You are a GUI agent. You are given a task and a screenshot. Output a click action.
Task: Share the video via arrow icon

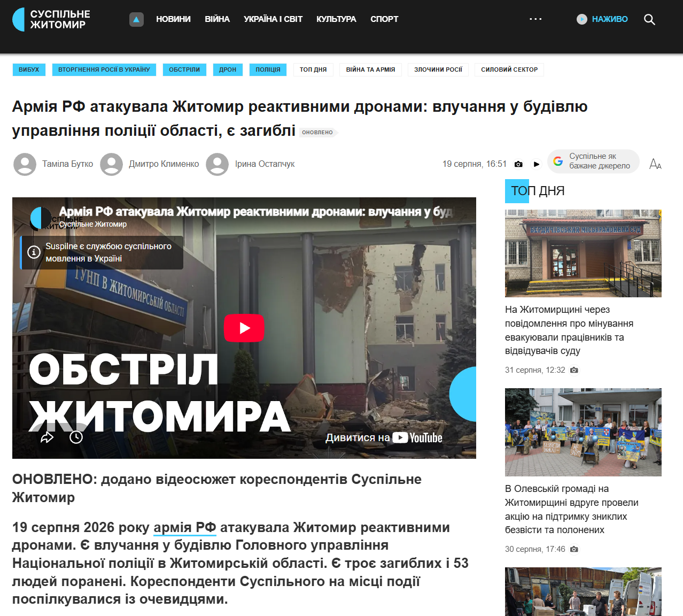(47, 437)
